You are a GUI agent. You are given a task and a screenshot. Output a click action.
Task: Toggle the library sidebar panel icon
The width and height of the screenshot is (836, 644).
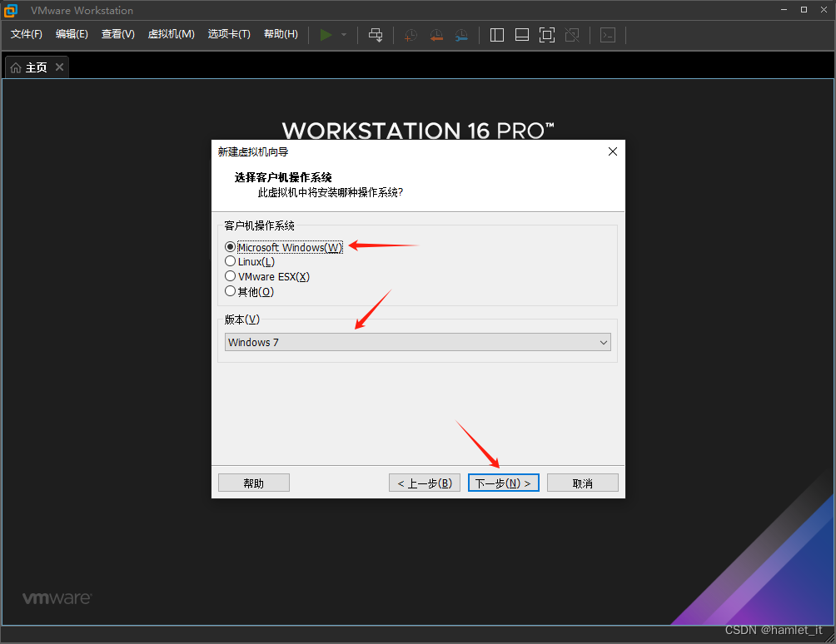tap(497, 35)
